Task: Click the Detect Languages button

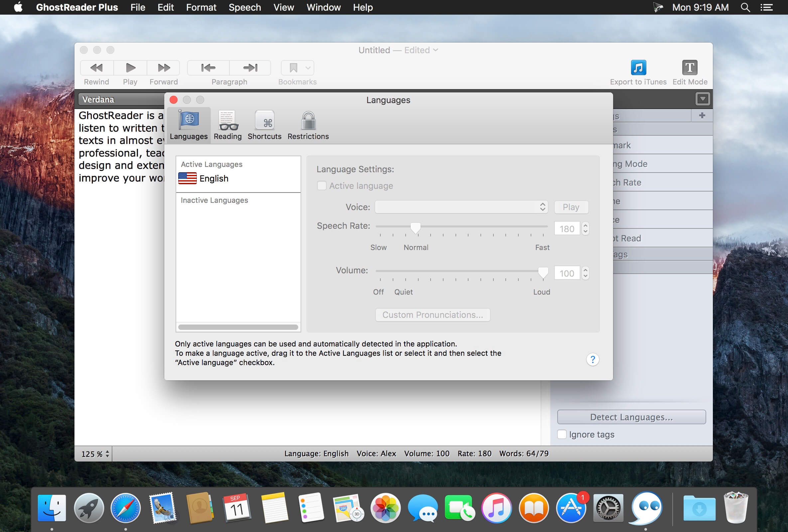Action: pyautogui.click(x=631, y=417)
